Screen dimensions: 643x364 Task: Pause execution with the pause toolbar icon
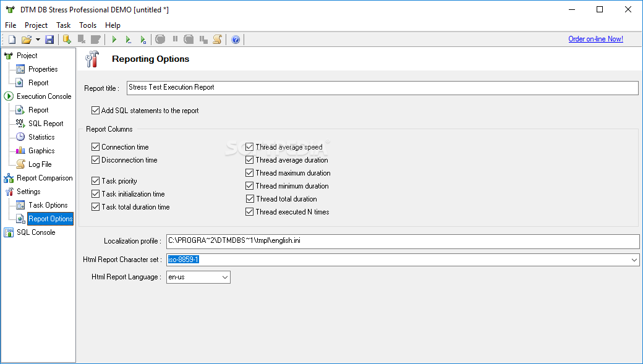click(175, 39)
